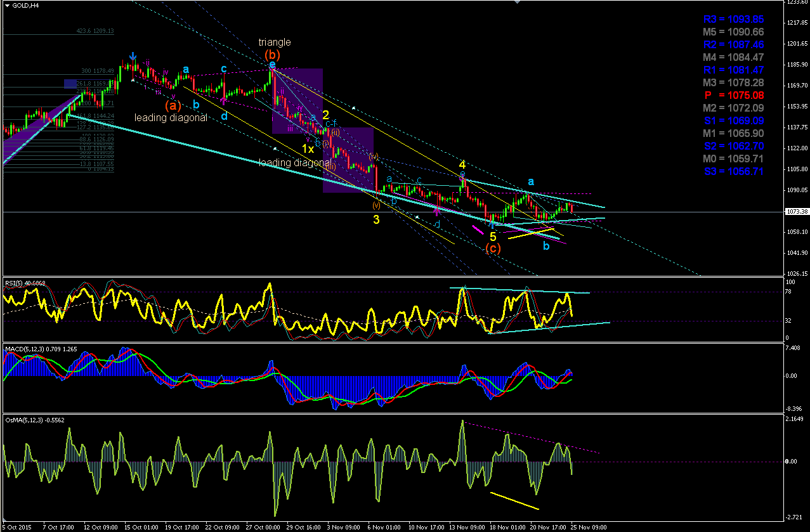The width and height of the screenshot is (810, 532).
Task: Select the yellow wave 5 label
Action: 493,237
